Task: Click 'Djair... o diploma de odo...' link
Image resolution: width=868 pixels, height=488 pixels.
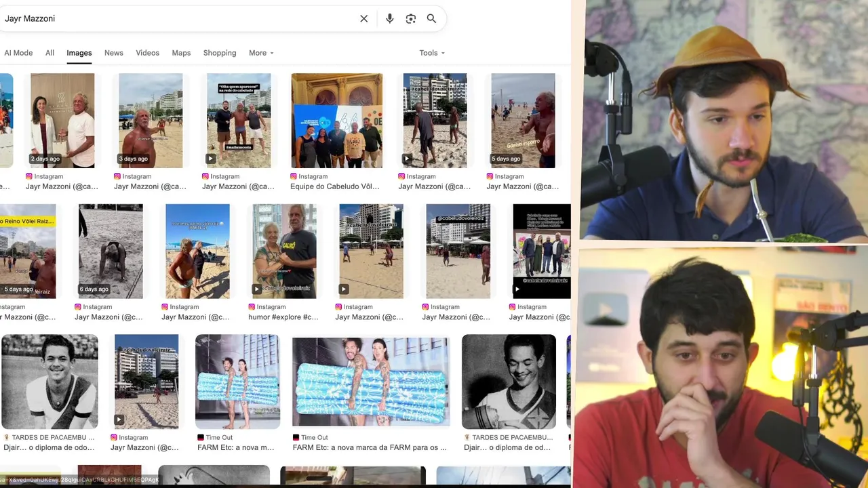Action: click(x=49, y=447)
